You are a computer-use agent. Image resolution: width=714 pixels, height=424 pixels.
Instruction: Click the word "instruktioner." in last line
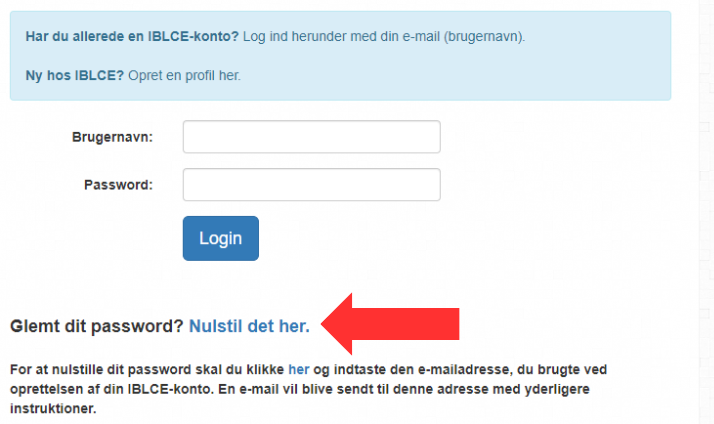click(55, 410)
